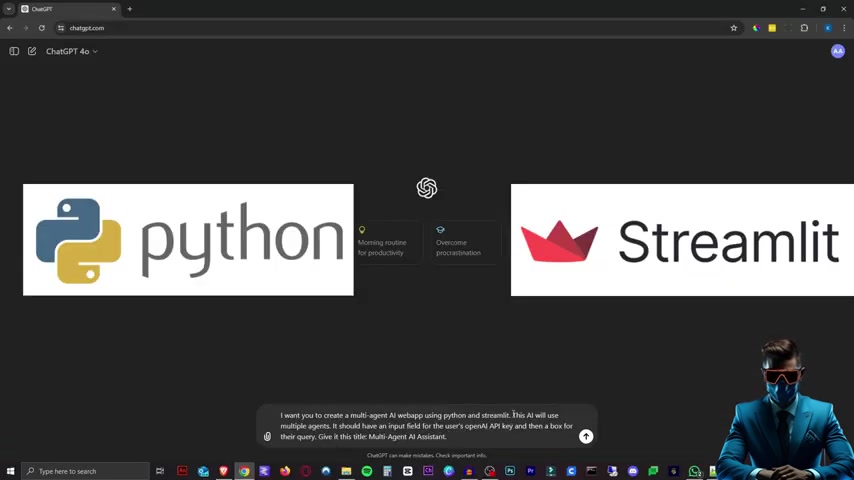Open the AA account avatar menu
The width and height of the screenshot is (854, 480).
(x=838, y=51)
